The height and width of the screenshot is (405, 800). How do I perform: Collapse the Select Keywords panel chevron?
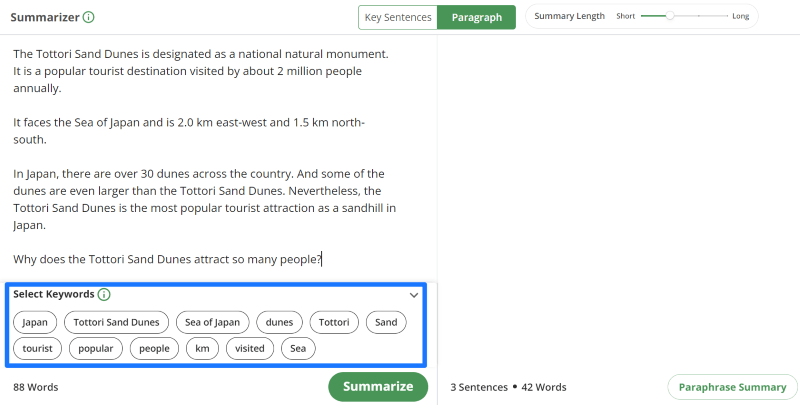pyautogui.click(x=414, y=295)
